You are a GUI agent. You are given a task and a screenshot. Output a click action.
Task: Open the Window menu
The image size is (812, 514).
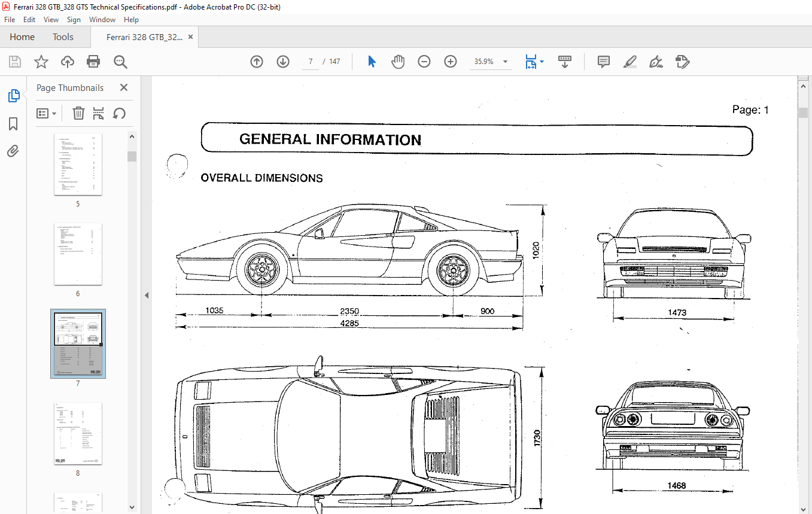[102, 20]
